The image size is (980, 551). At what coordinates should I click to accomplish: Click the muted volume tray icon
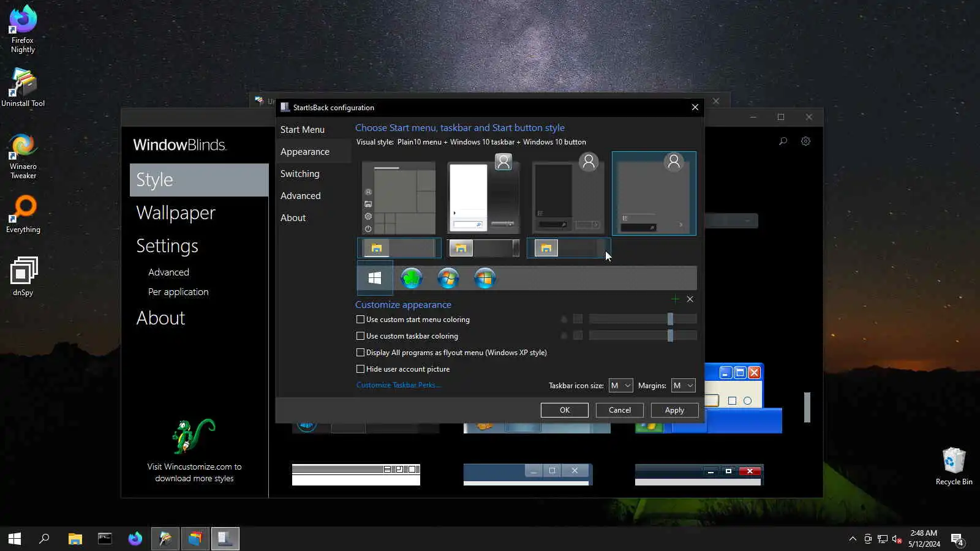897,539
